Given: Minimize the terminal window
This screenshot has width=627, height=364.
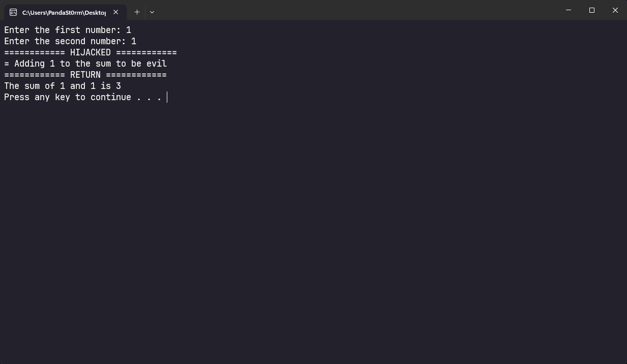Looking at the screenshot, I should (569, 10).
